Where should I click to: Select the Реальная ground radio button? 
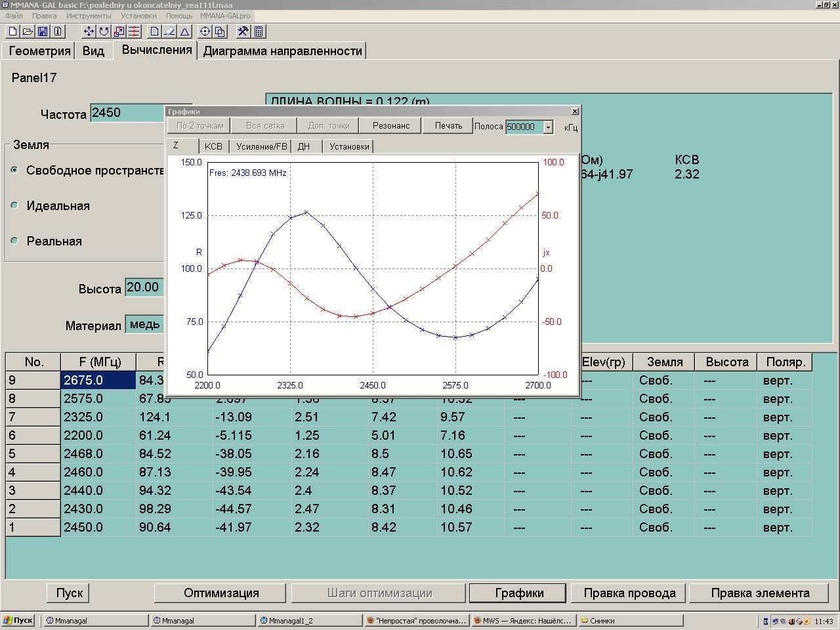coord(14,241)
